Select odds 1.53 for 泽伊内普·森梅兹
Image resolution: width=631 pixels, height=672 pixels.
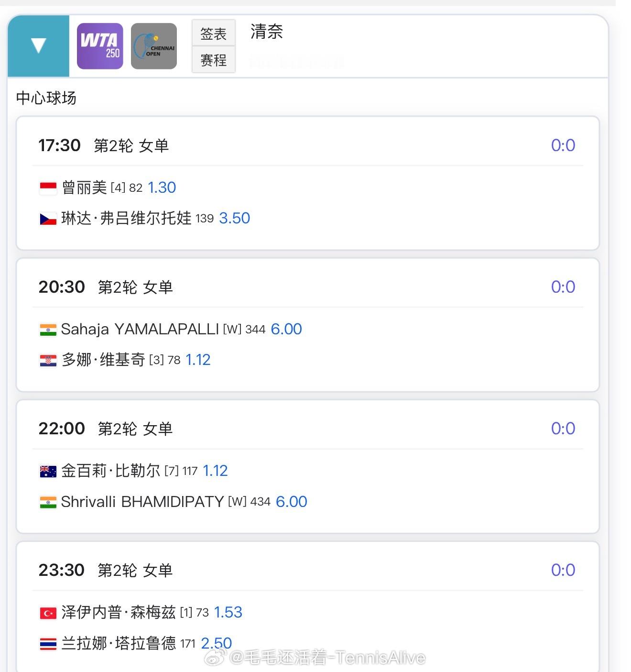tap(228, 612)
